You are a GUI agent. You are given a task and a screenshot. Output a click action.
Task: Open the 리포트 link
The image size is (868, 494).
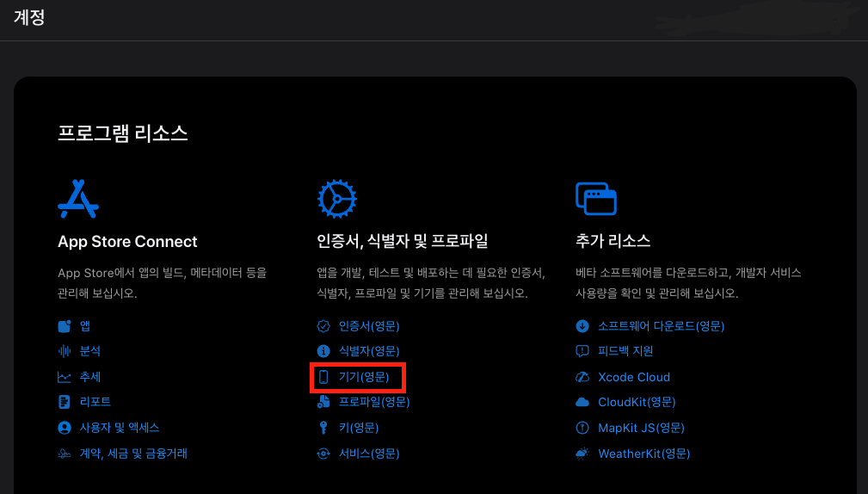click(95, 402)
